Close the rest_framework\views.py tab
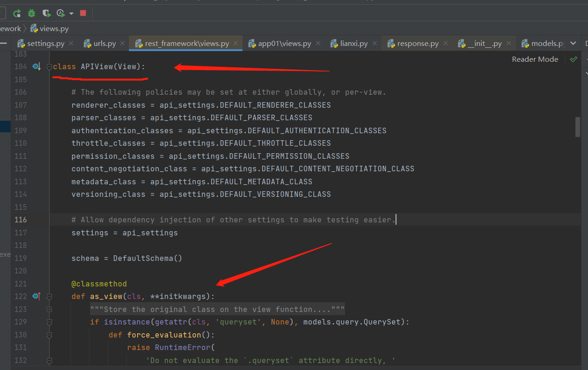This screenshot has height=370, width=588. pyautogui.click(x=236, y=44)
